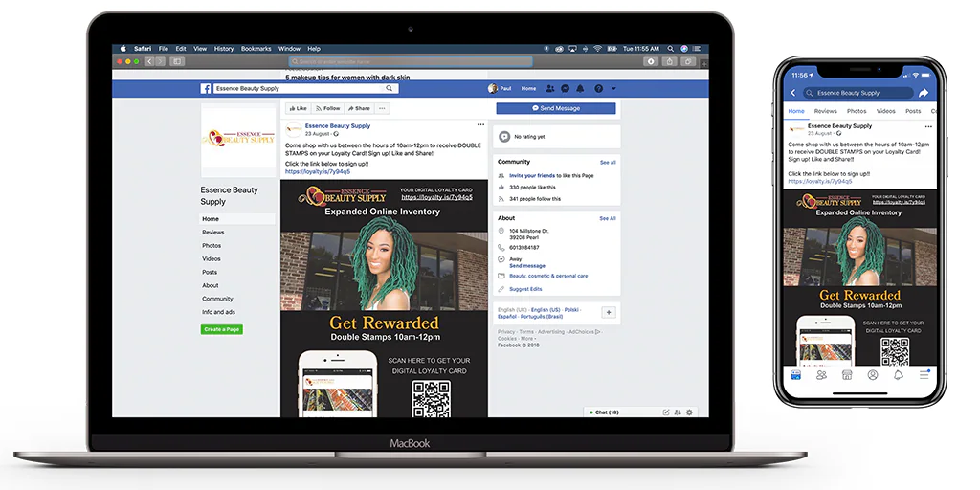Open post options ellipsis on the laptop post
The width and height of the screenshot is (980, 490).
(x=480, y=125)
